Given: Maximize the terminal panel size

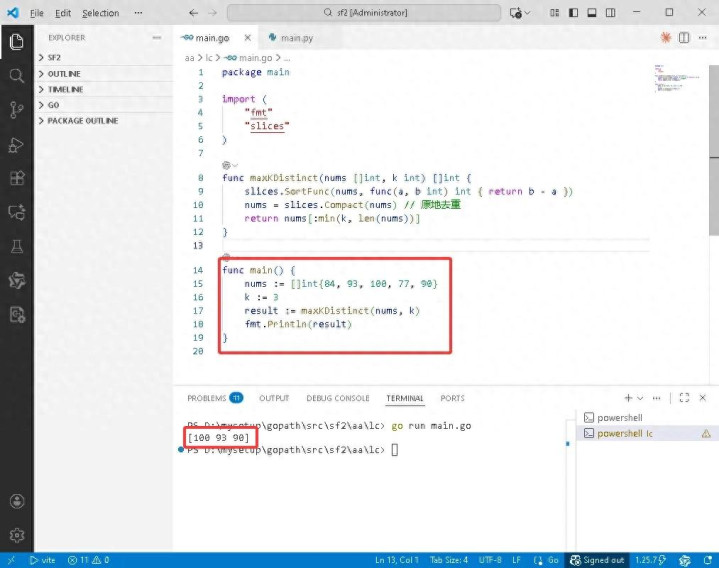Looking at the screenshot, I should [x=685, y=398].
